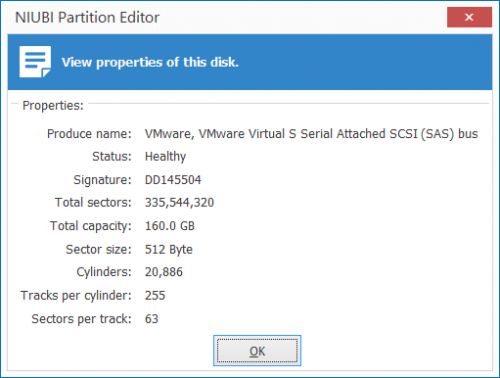Viewport: 500px width, 378px height.
Task: Click the 'Total capacity:' label
Action: pos(91,226)
